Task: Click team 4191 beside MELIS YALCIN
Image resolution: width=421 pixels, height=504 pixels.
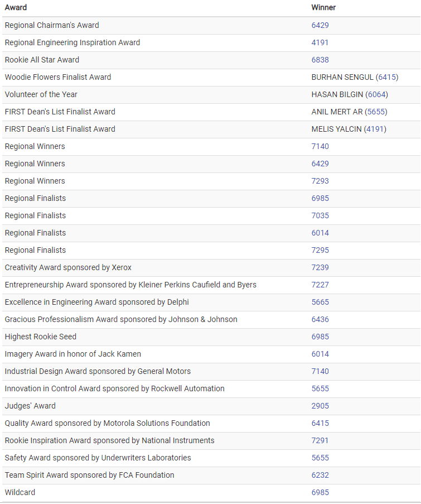Action: [375, 129]
